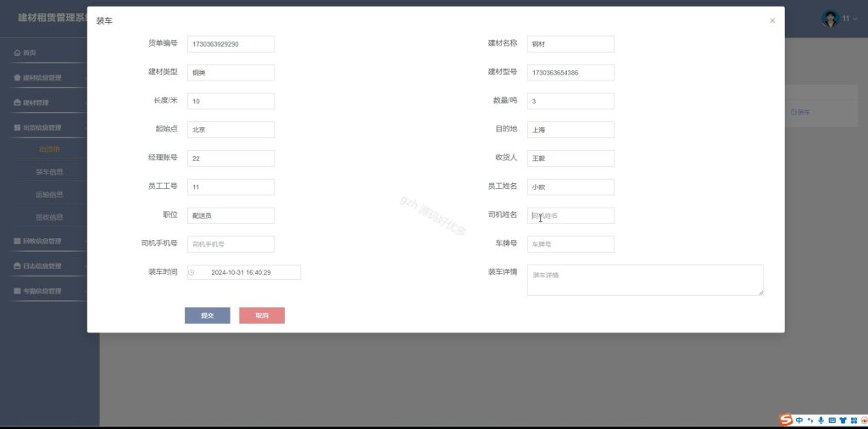Click the 装车 dialog title text
This screenshot has height=429, width=868.
click(x=104, y=21)
